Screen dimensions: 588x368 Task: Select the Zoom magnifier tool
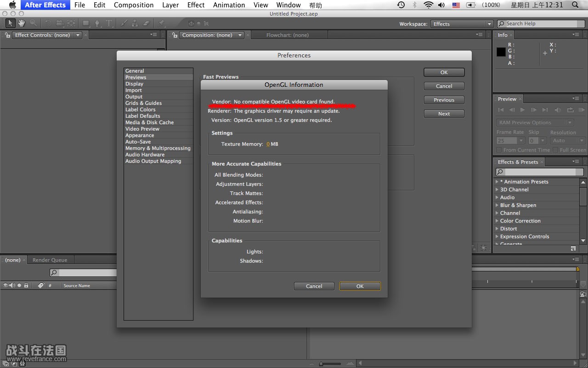click(x=33, y=23)
